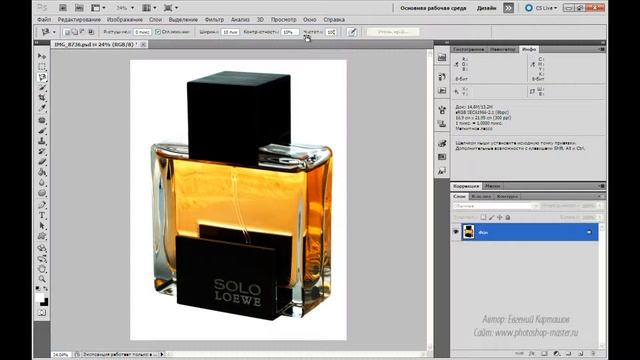This screenshot has width=640, height=360.
Task: Select the Rectangular Marquee tool
Action: point(42,67)
